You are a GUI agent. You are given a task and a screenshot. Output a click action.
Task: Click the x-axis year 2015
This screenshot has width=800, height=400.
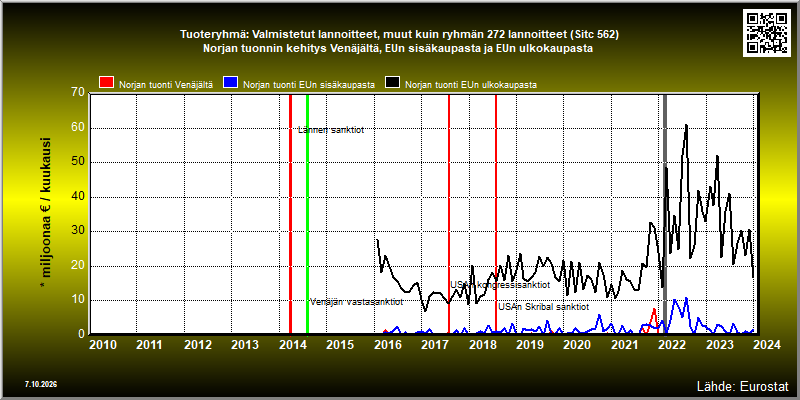340,345
